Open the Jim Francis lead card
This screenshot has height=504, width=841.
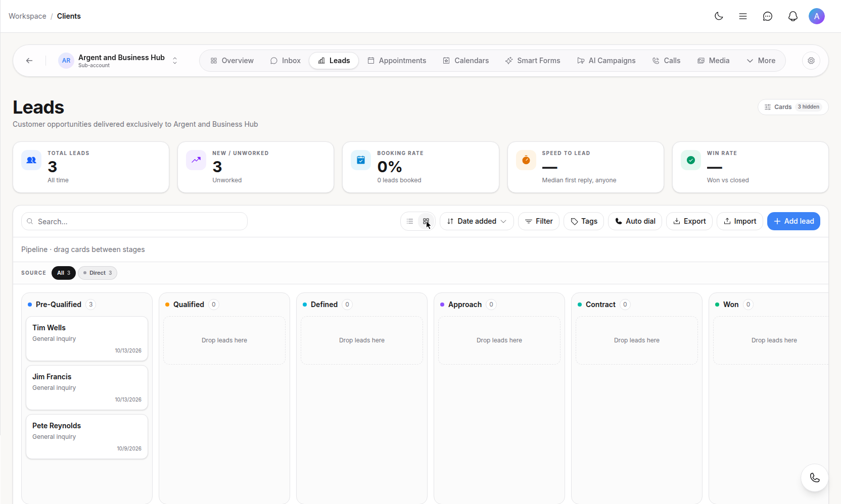[x=87, y=387]
